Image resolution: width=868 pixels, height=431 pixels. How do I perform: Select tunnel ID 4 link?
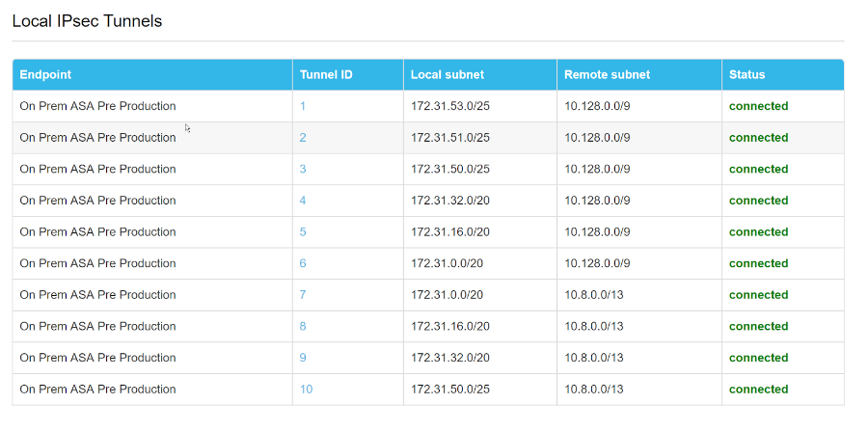303,201
